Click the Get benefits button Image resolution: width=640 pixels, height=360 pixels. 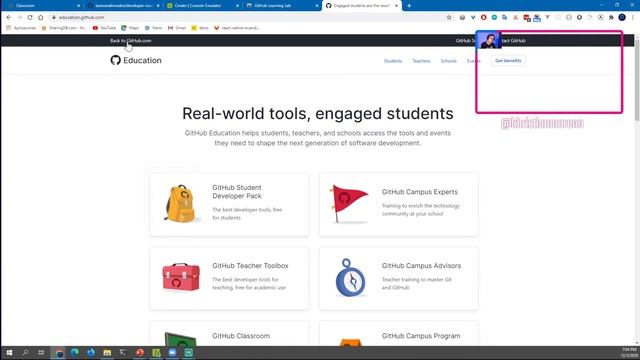coord(508,61)
